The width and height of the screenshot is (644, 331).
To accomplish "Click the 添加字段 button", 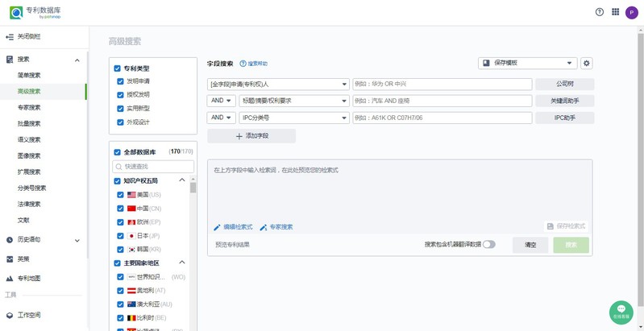I will click(x=251, y=136).
